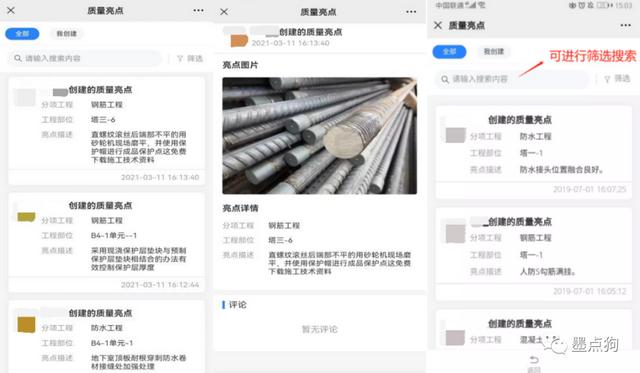The height and width of the screenshot is (373, 640).
Task: Click avatar of B4-1单元--1 钢筋工程 card
Action: click(26, 216)
